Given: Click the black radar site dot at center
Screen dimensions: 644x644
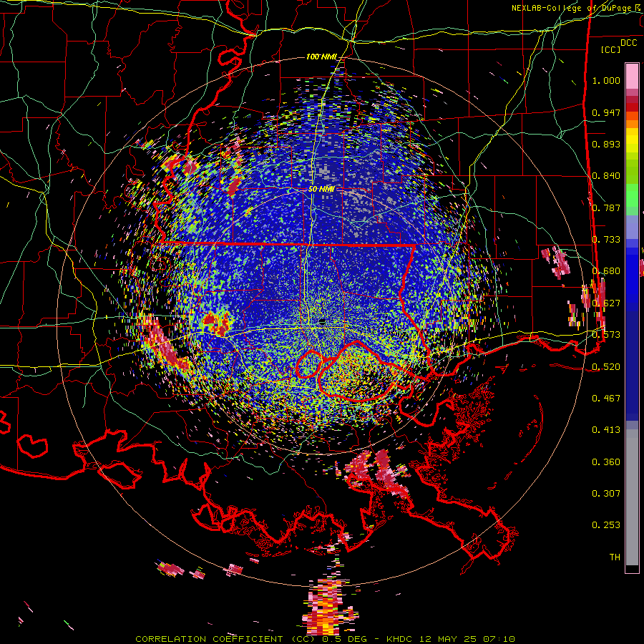Looking at the screenshot, I should [322, 323].
